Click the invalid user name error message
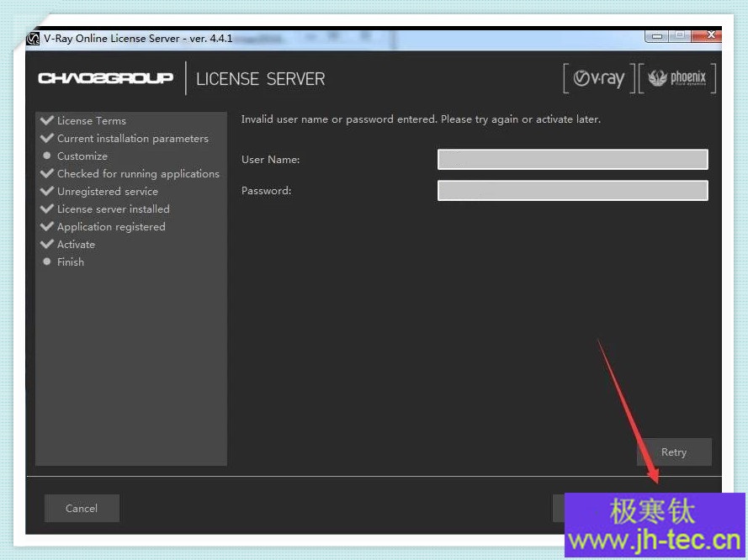Image resolution: width=748 pixels, height=560 pixels. pos(421,119)
